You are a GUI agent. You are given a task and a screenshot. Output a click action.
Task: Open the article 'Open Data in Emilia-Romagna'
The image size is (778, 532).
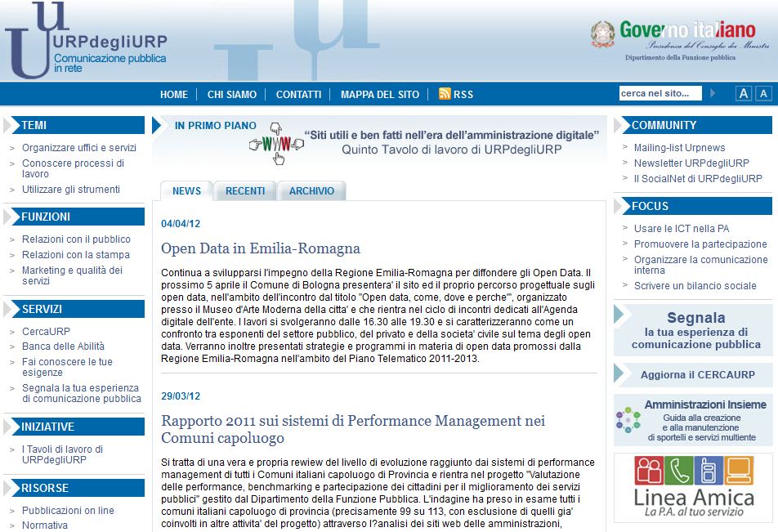261,248
